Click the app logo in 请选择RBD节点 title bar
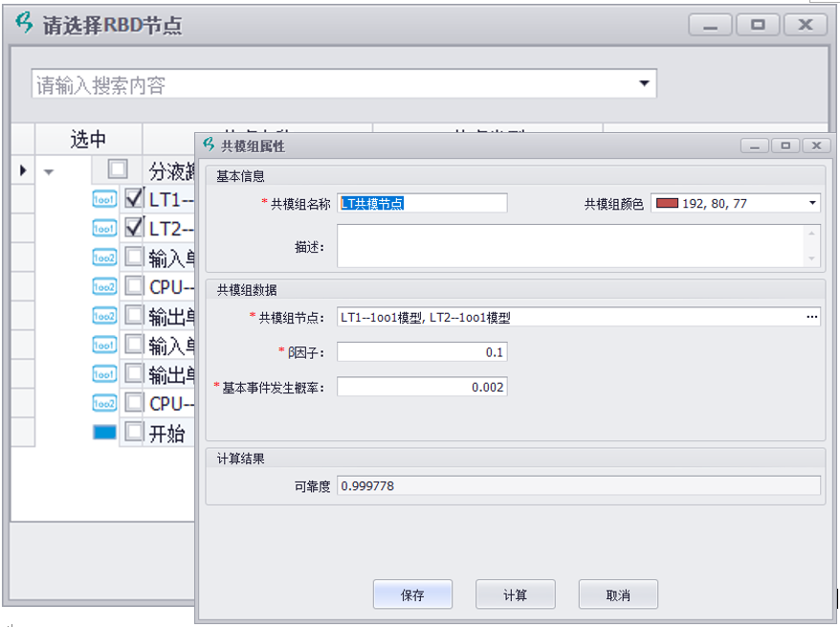Screen dimensions: 840x627 pos(25,23)
